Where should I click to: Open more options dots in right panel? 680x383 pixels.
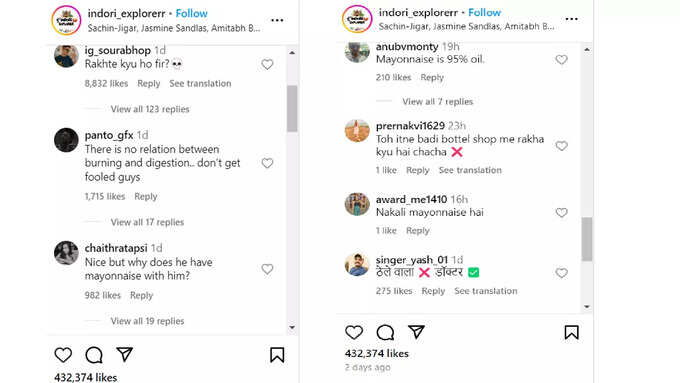pos(572,19)
